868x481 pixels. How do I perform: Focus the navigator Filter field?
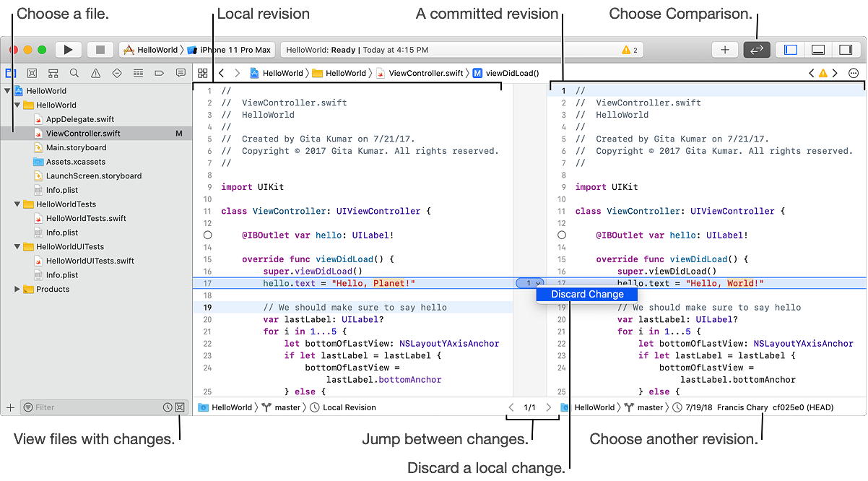point(92,407)
